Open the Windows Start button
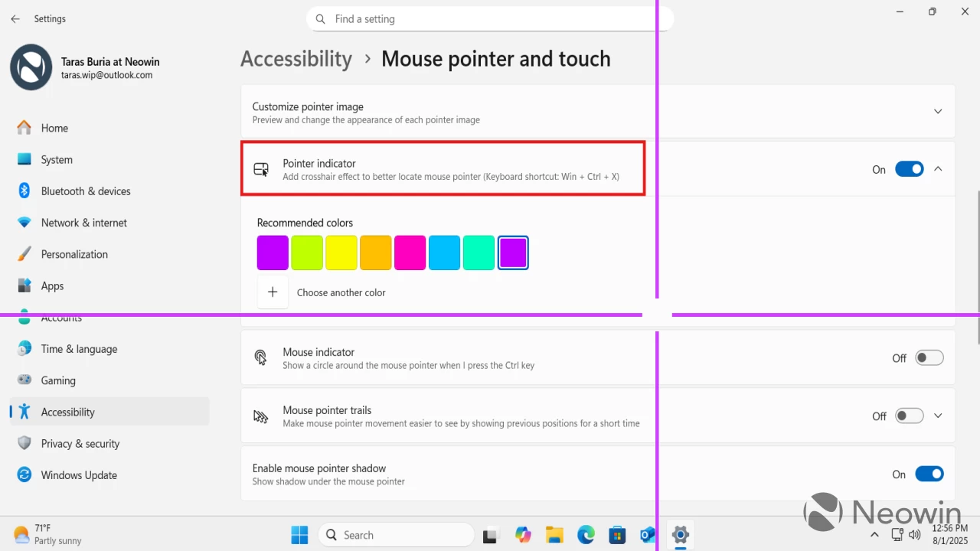This screenshot has width=980, height=551. (299, 535)
